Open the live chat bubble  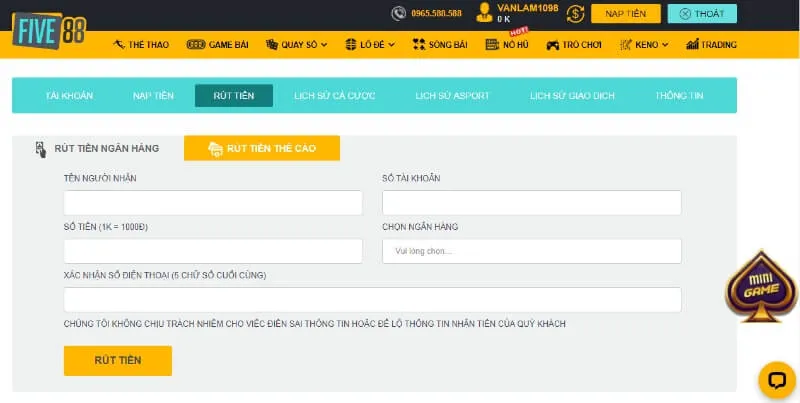(x=776, y=379)
